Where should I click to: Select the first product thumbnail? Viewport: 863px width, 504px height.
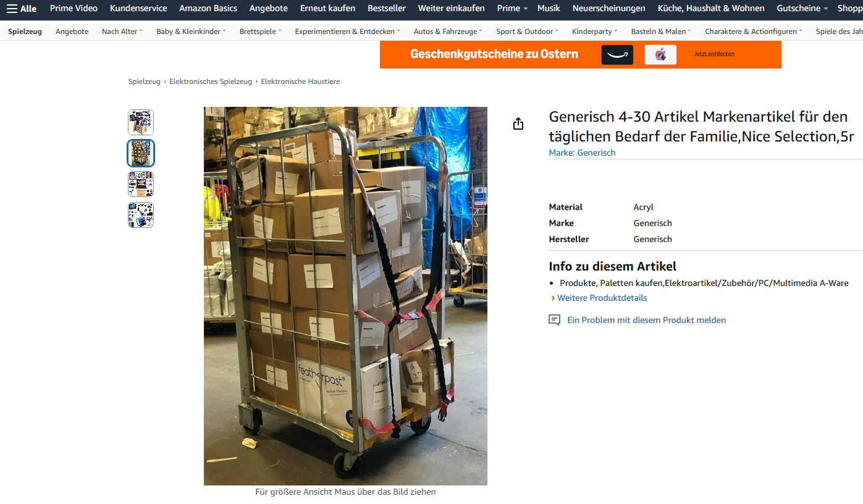click(x=141, y=122)
